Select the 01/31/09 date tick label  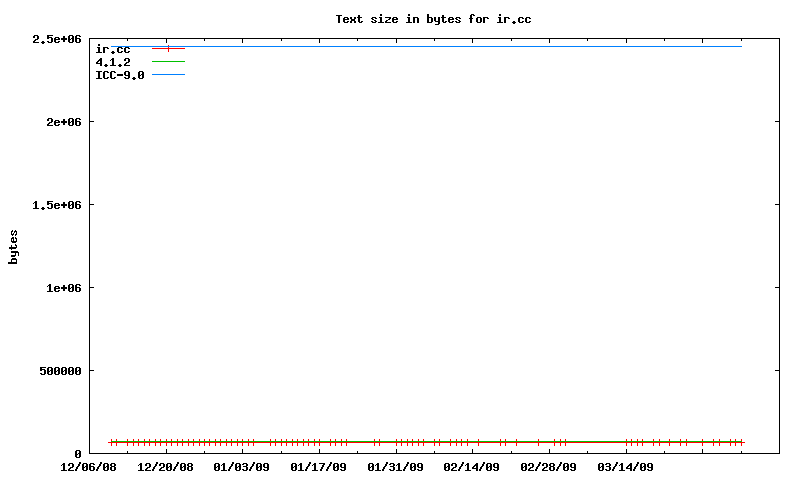(x=395, y=466)
